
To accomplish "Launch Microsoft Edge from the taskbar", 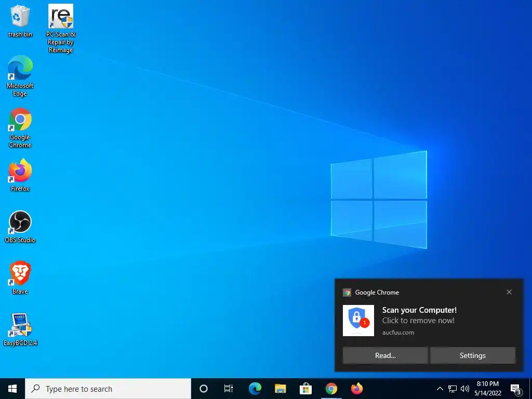I will tap(255, 389).
